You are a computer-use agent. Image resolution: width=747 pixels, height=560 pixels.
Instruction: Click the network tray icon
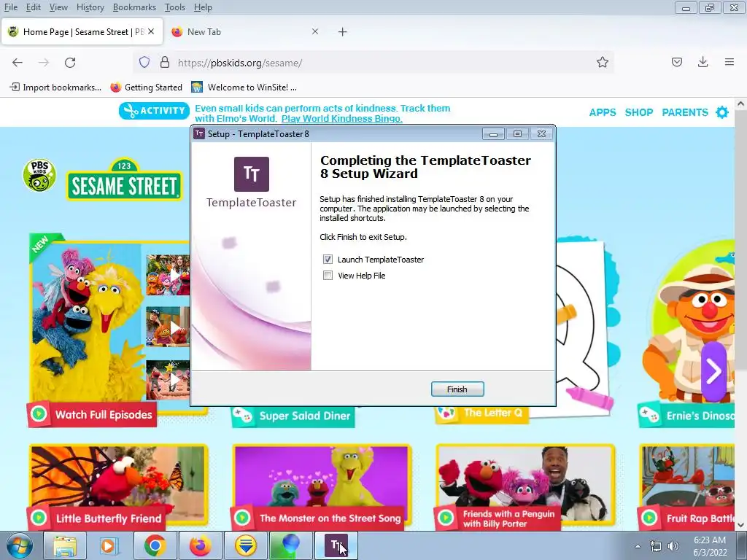point(656,546)
